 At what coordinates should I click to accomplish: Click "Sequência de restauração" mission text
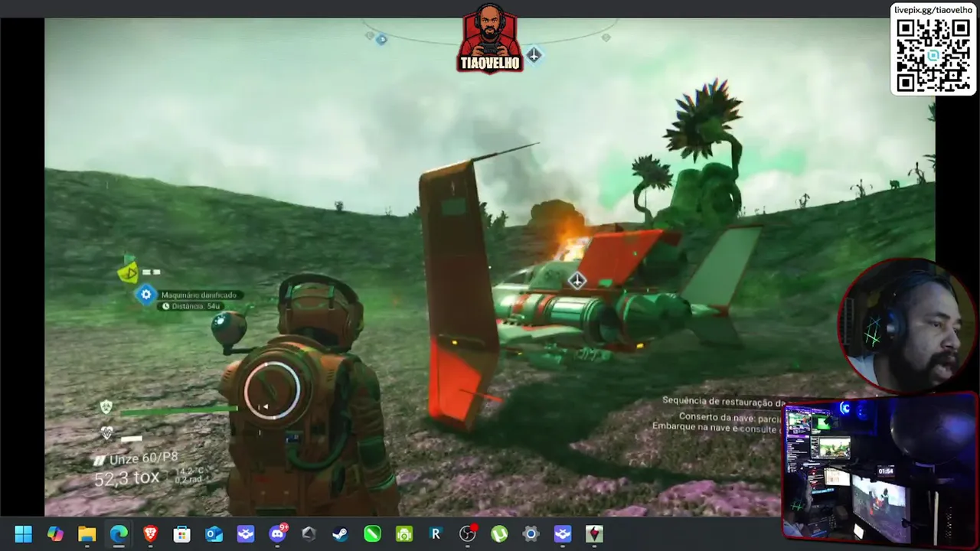pos(724,402)
